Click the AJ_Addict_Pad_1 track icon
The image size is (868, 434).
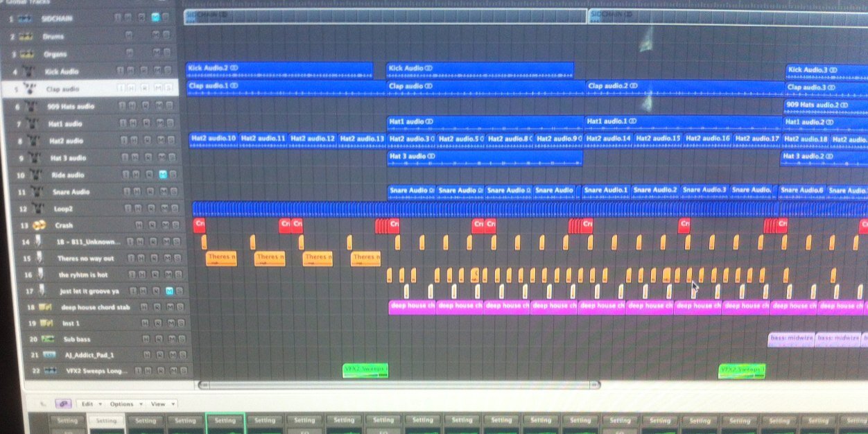coord(49,355)
